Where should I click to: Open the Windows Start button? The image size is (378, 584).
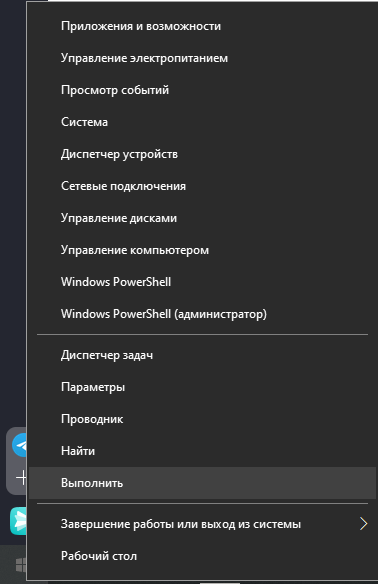coord(20,565)
